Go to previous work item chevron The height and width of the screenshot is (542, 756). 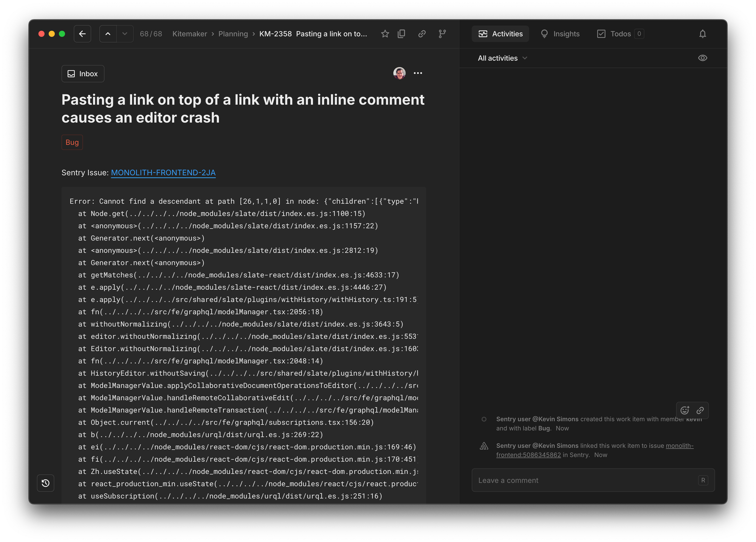108,34
